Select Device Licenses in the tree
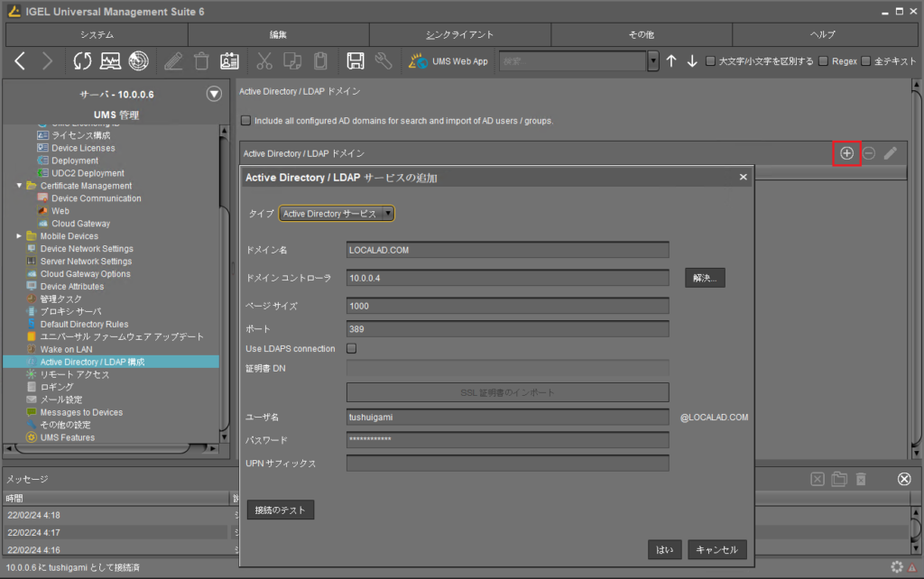This screenshot has width=924, height=579. pyautogui.click(x=83, y=148)
